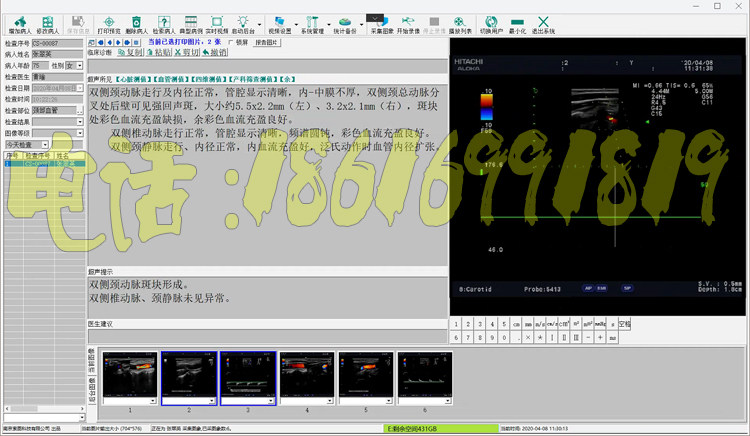Open the 检索病人 (search patient) tool
750x436 pixels.
(x=164, y=25)
